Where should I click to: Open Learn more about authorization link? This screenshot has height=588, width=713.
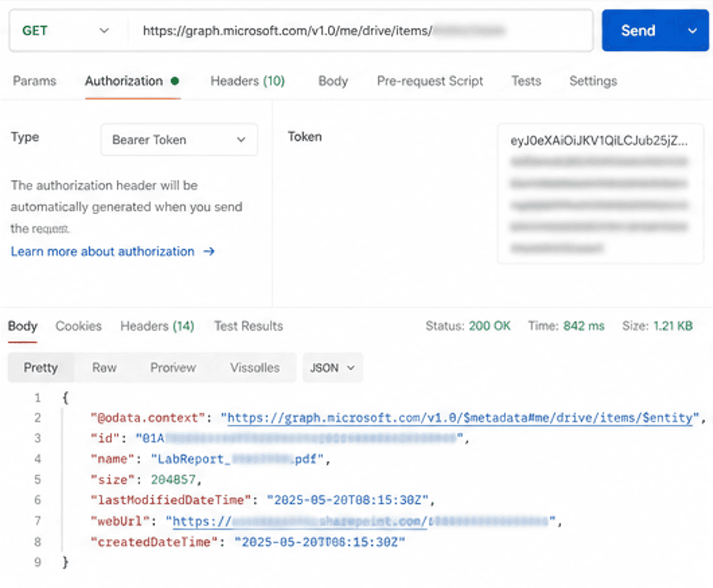click(x=102, y=251)
